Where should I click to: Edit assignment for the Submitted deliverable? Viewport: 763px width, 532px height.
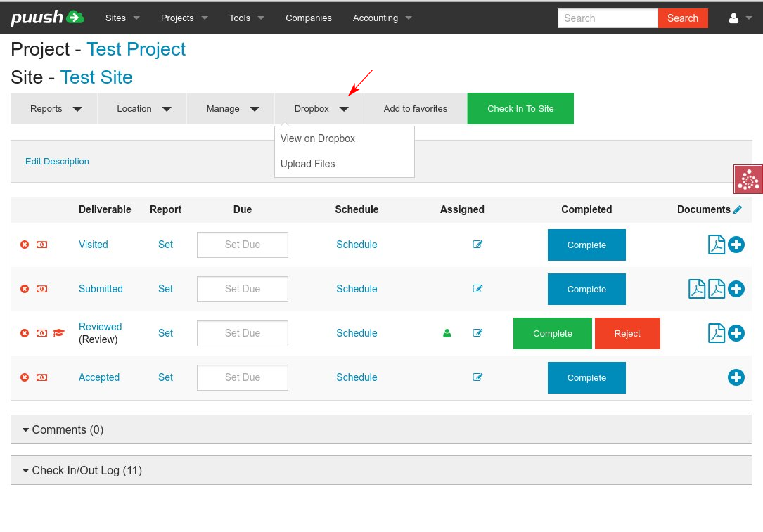point(477,289)
